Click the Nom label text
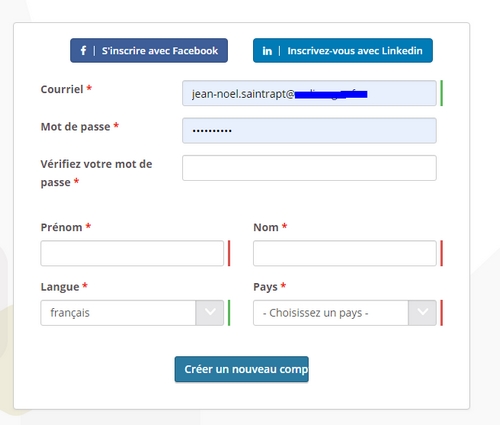 [x=266, y=227]
